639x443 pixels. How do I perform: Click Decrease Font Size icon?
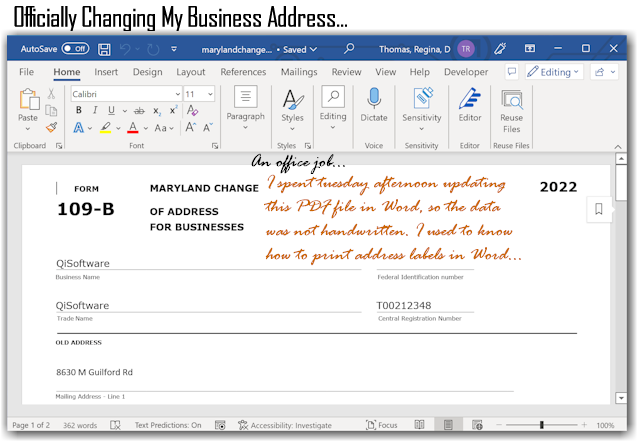pyautogui.click(x=208, y=128)
